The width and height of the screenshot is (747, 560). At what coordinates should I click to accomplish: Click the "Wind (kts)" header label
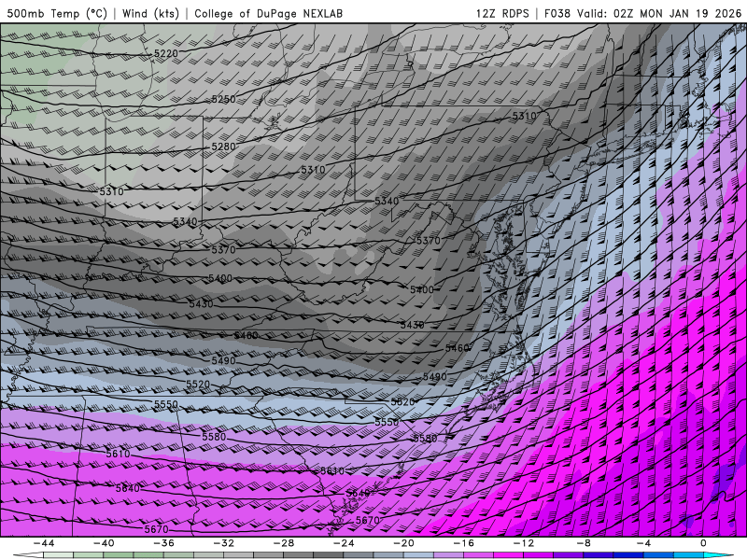coord(150,13)
